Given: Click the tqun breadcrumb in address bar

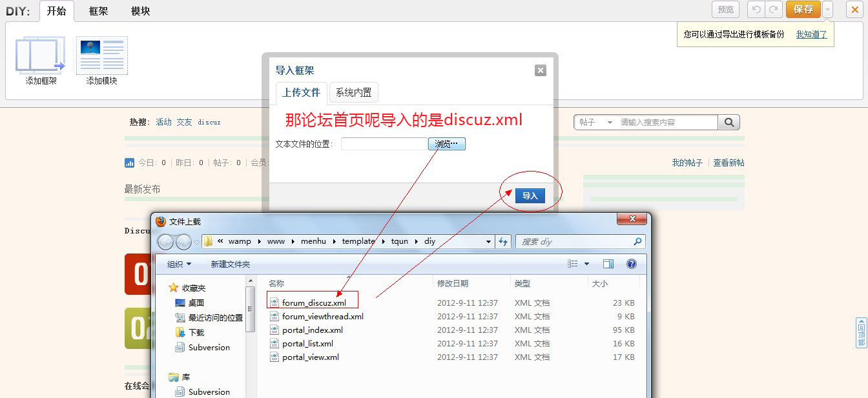Looking at the screenshot, I should click(400, 241).
